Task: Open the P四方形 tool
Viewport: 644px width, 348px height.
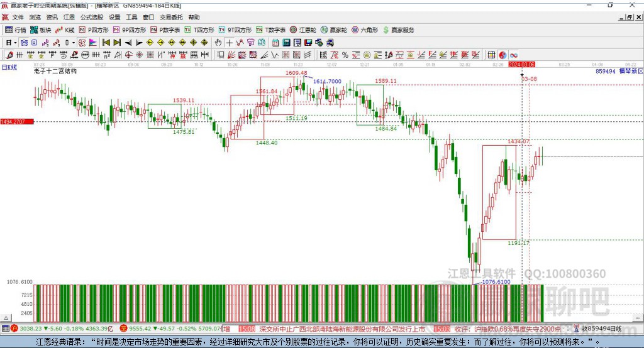Action: [94, 30]
